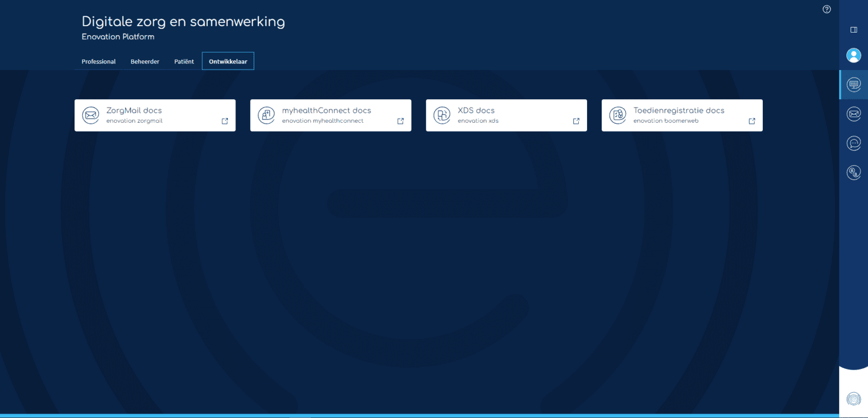This screenshot has height=418, width=868.
Task: Open myhealthConnect docs external link arrow
Action: coord(400,121)
